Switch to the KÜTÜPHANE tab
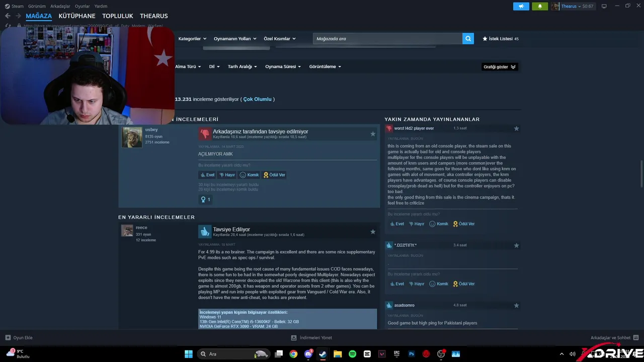The width and height of the screenshot is (644, 362). point(77,16)
